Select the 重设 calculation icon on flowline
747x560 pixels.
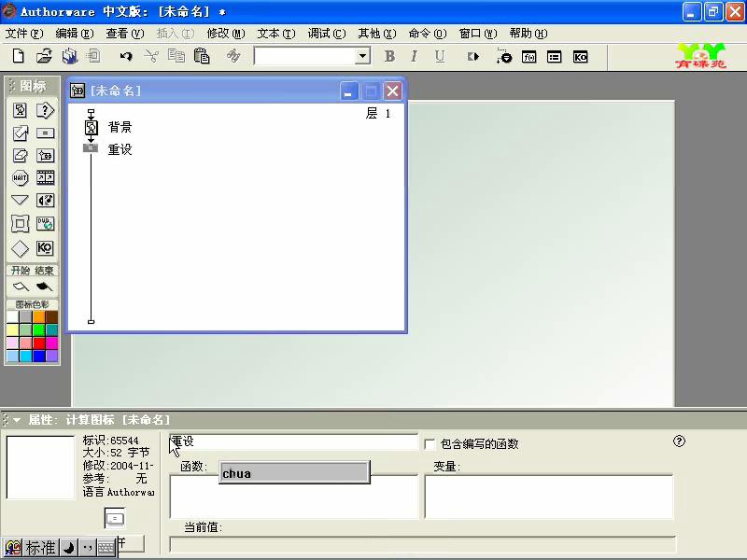pyautogui.click(x=91, y=148)
